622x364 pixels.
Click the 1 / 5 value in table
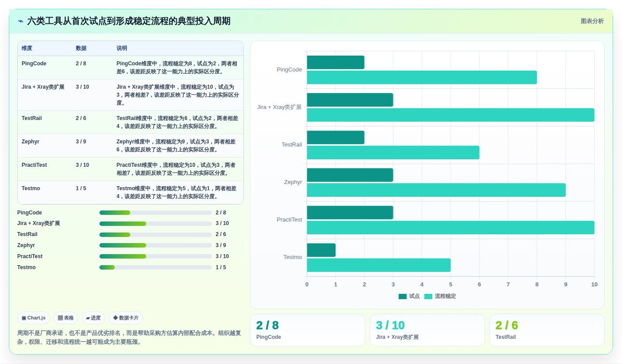pyautogui.click(x=81, y=188)
